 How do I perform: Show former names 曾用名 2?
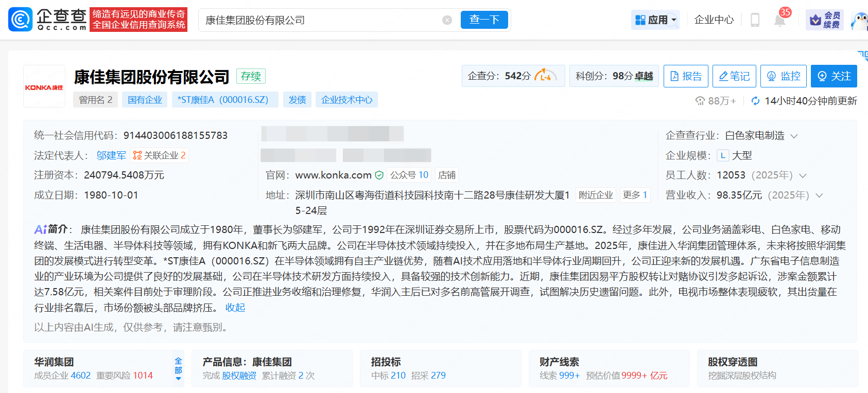pos(95,100)
